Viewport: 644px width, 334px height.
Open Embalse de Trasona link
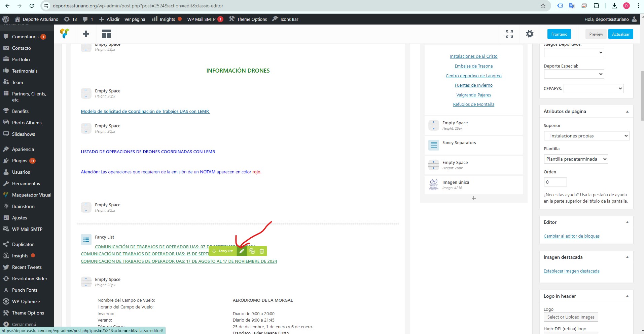[x=473, y=66]
